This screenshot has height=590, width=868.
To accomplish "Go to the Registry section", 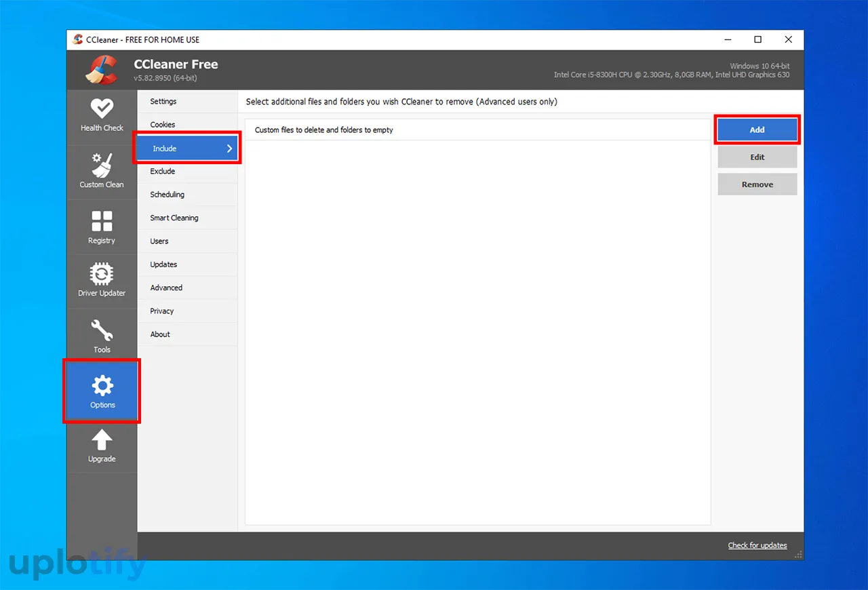I will point(102,227).
